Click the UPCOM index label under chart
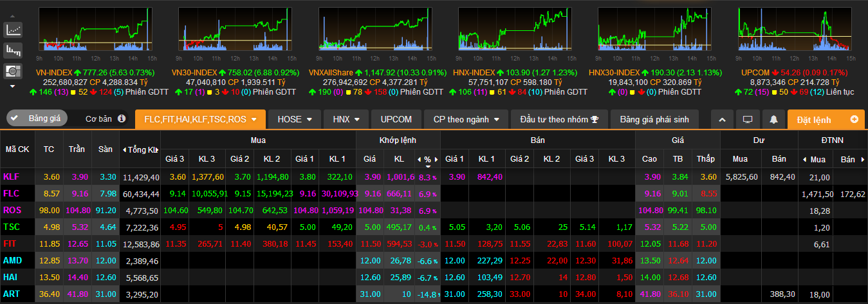 point(755,73)
